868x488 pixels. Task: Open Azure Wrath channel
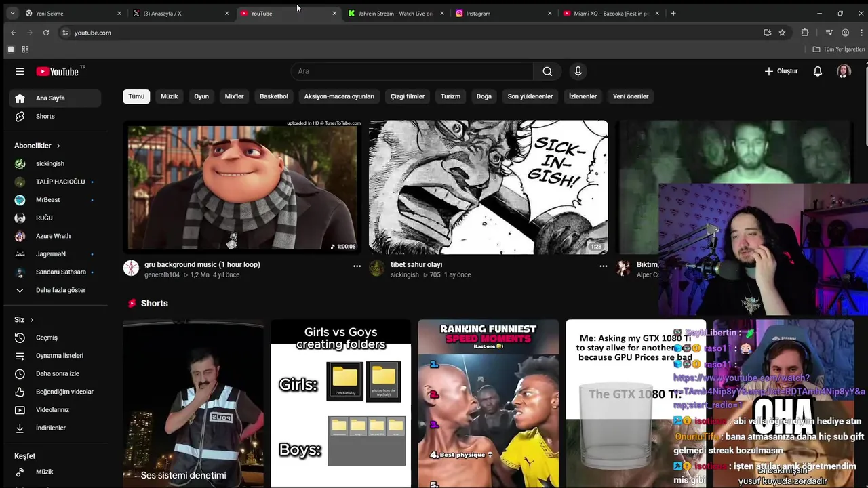click(55, 236)
